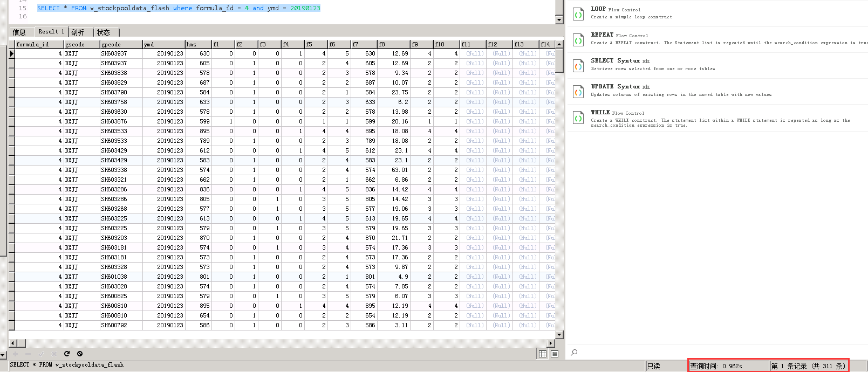Click the result grid scroll-up arrow
This screenshot has height=372, width=868.
point(559,44)
